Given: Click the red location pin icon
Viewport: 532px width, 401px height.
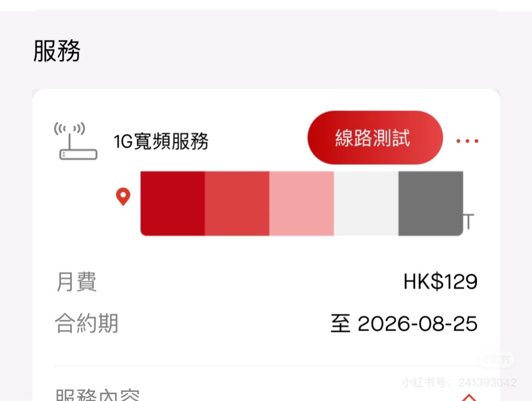Looking at the screenshot, I should pyautogui.click(x=122, y=196).
